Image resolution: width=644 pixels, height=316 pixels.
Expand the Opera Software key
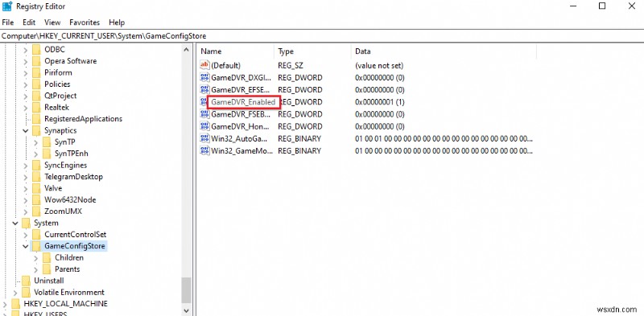(x=26, y=61)
